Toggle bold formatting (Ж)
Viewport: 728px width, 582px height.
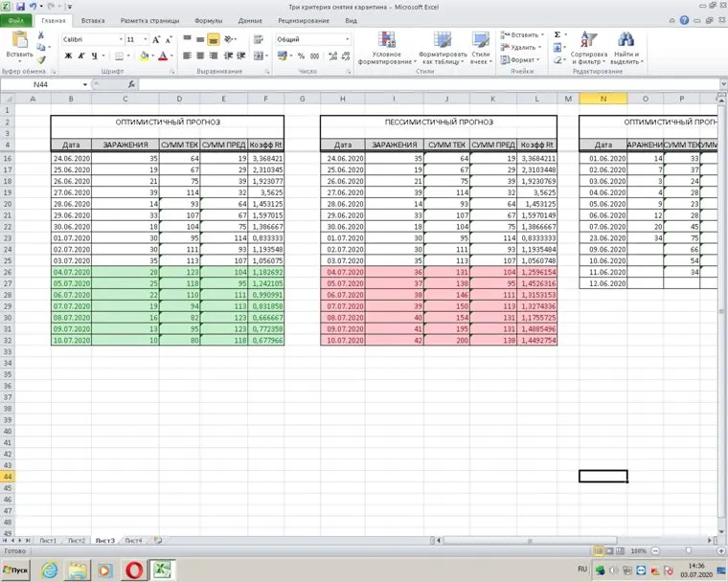pos(67,56)
